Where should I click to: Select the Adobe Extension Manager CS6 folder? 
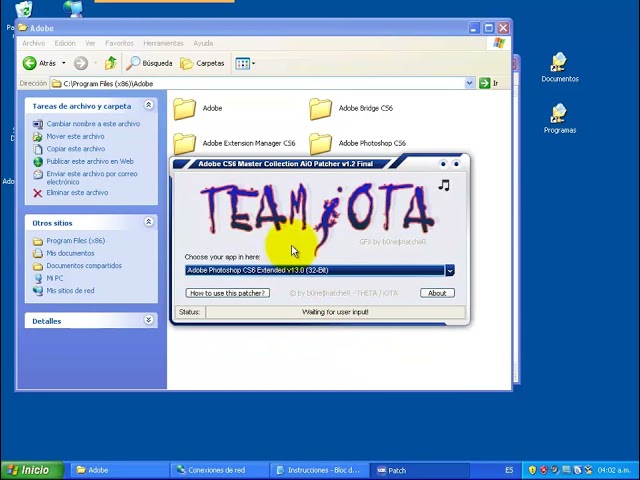234,143
